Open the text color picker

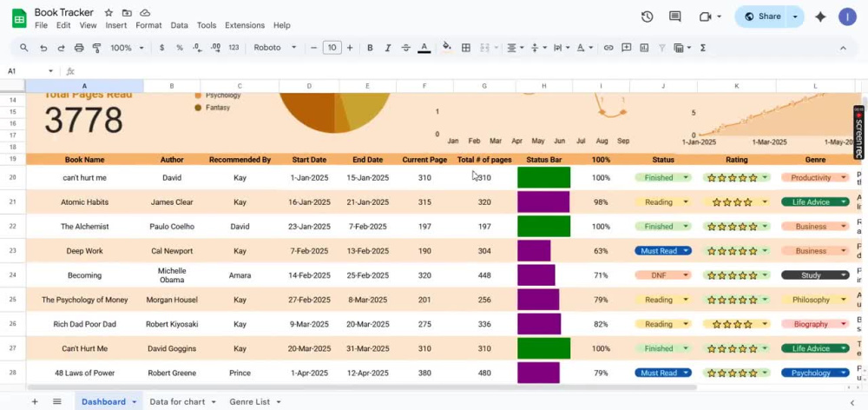point(424,48)
